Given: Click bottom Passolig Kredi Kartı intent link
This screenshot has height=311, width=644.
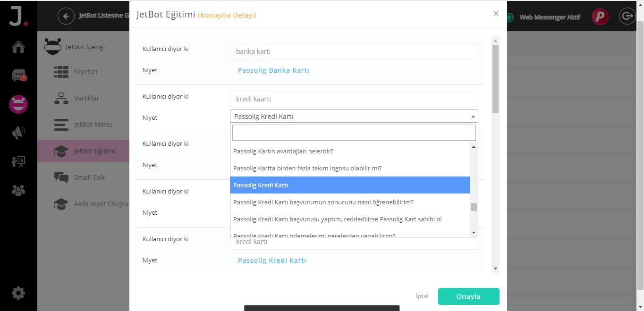Looking at the screenshot, I should pos(272,261).
